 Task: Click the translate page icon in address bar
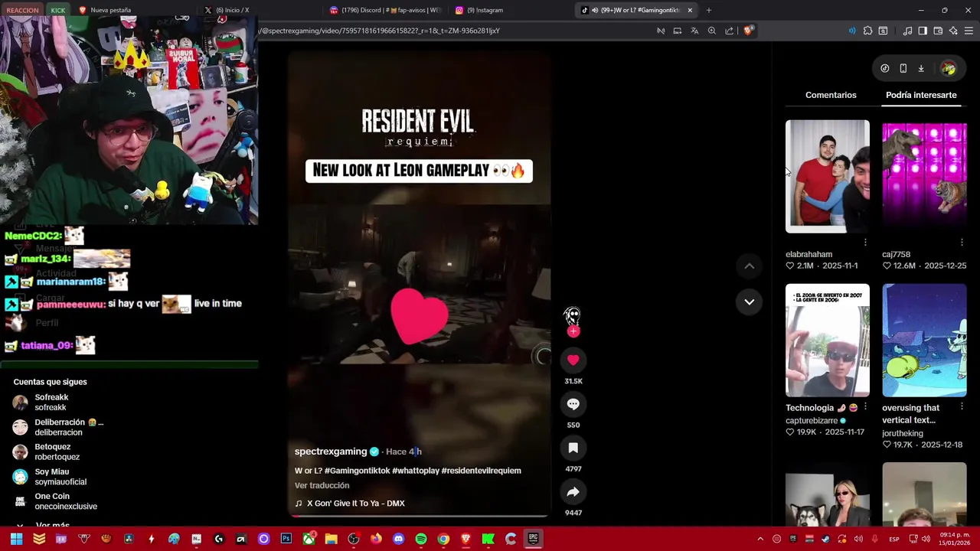tap(694, 31)
